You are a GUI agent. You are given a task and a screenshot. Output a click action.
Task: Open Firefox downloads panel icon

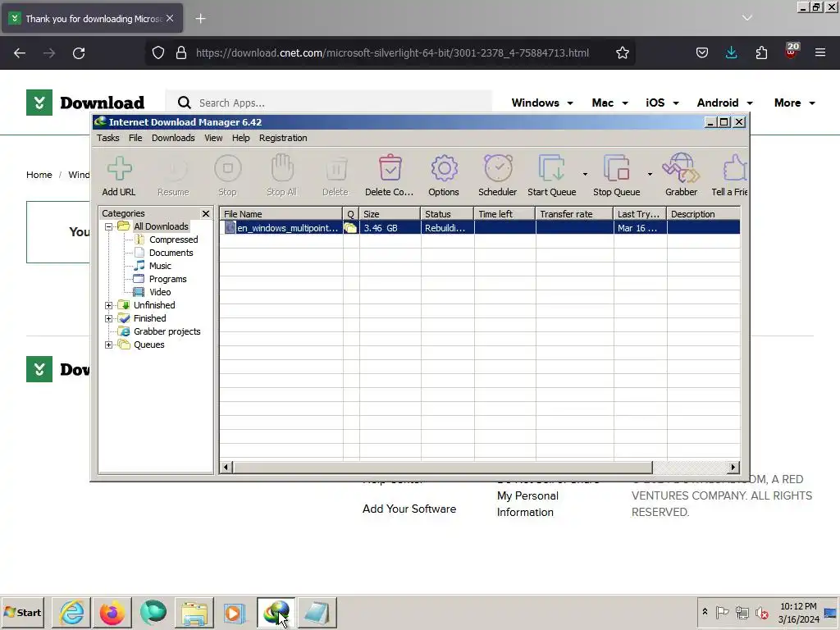pos(731,53)
